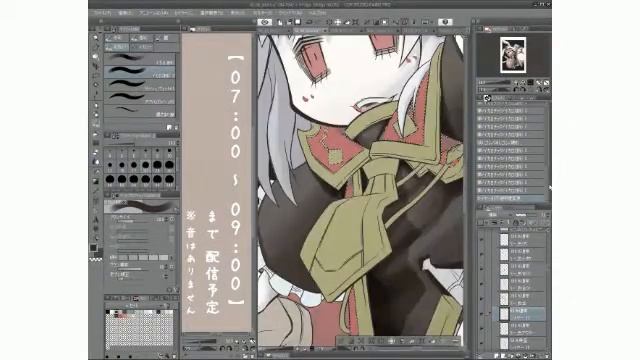Select the Zoom magnifier tool

tap(96, 38)
